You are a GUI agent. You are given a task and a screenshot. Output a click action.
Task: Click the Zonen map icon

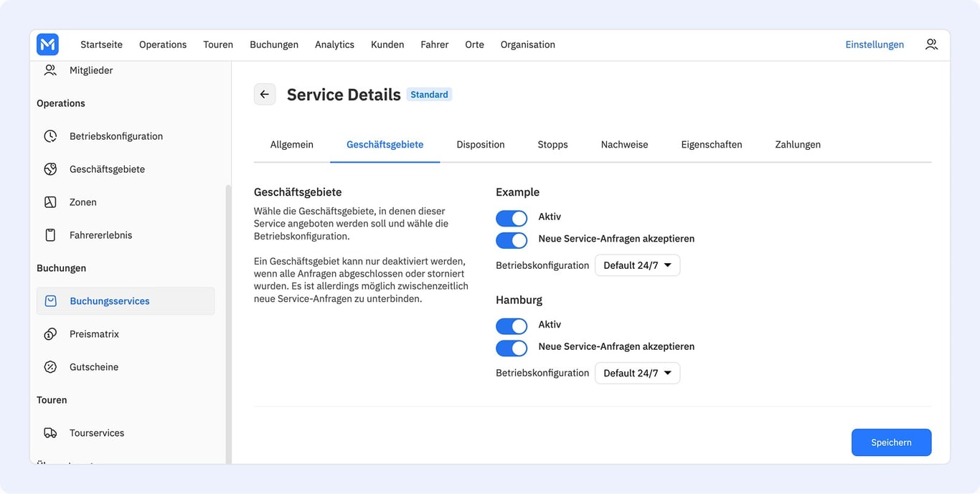[50, 202]
